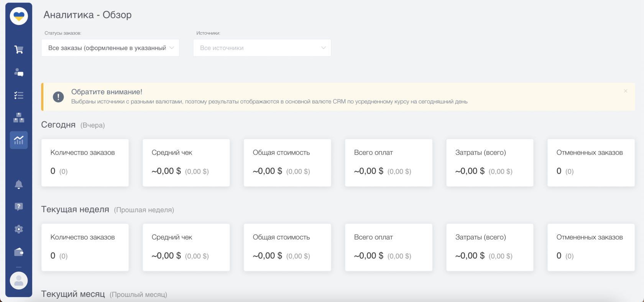644x302 pixels.
Task: Click the heart logo in the sidebar
Action: [19, 16]
